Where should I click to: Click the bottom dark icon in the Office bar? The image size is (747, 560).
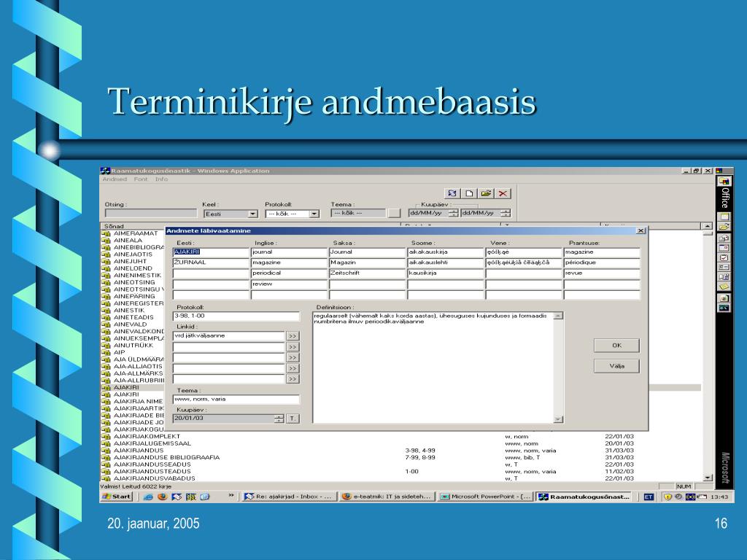click(724, 308)
